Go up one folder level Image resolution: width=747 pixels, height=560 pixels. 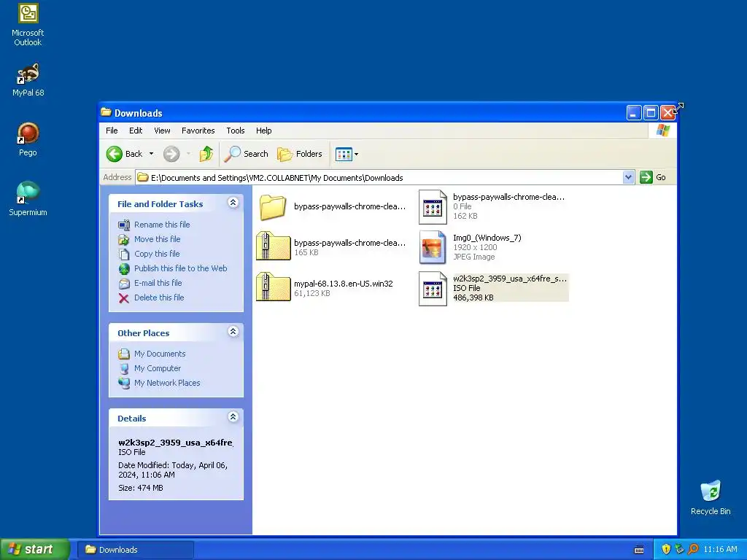click(x=206, y=154)
